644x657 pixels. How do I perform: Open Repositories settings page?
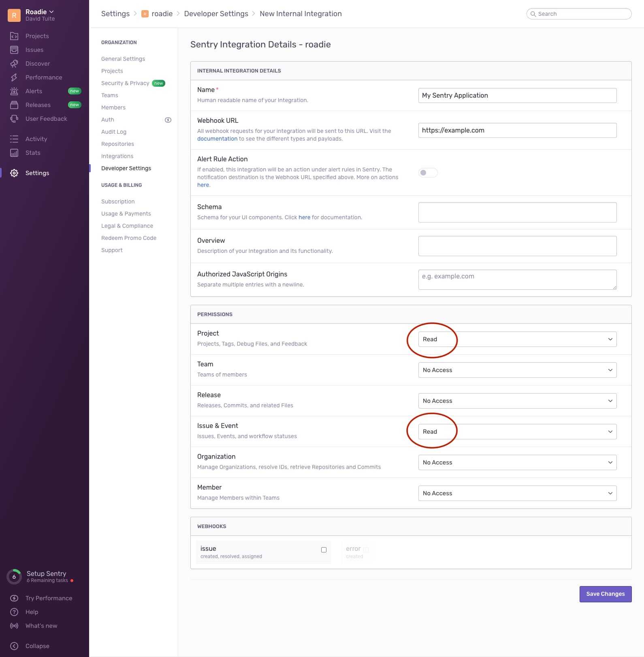[117, 144]
